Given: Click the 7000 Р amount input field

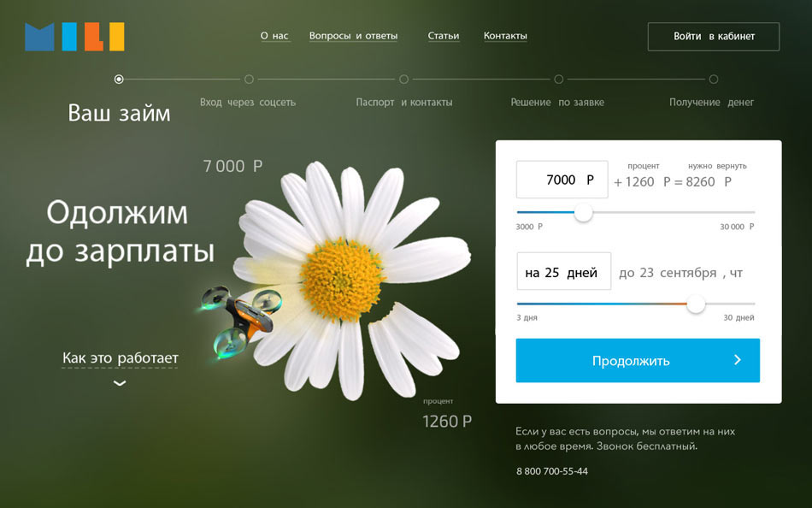Looking at the screenshot, I should (x=562, y=180).
